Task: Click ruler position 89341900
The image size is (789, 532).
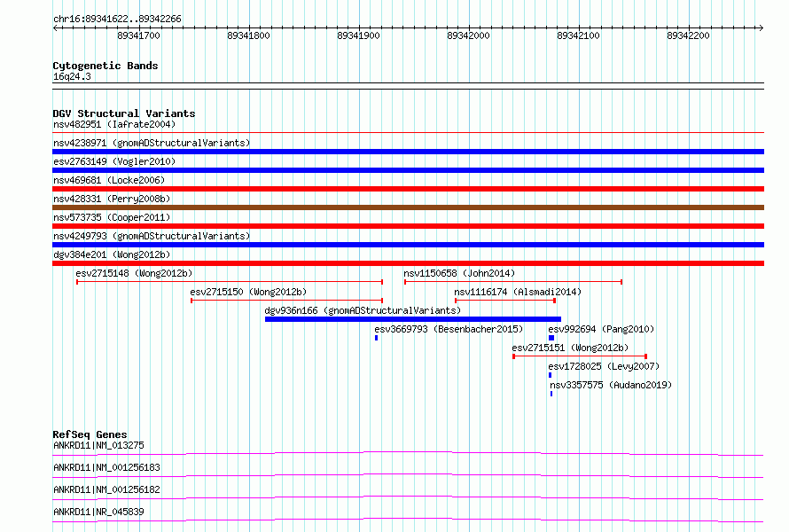Action: [358, 35]
